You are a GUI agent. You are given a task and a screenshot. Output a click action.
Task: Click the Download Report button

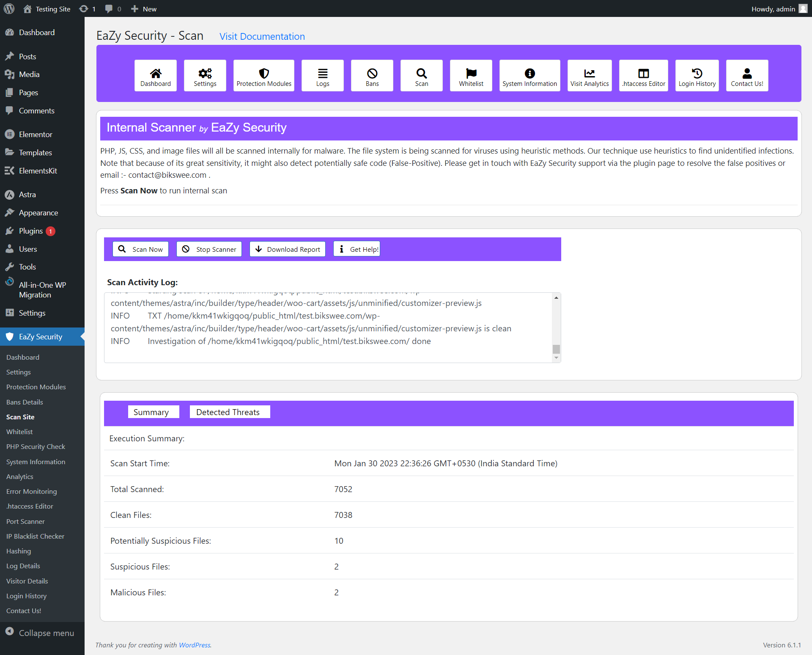287,249
